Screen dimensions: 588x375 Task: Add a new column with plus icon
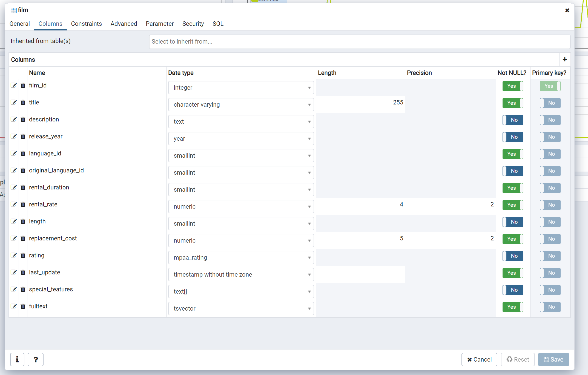(x=564, y=59)
